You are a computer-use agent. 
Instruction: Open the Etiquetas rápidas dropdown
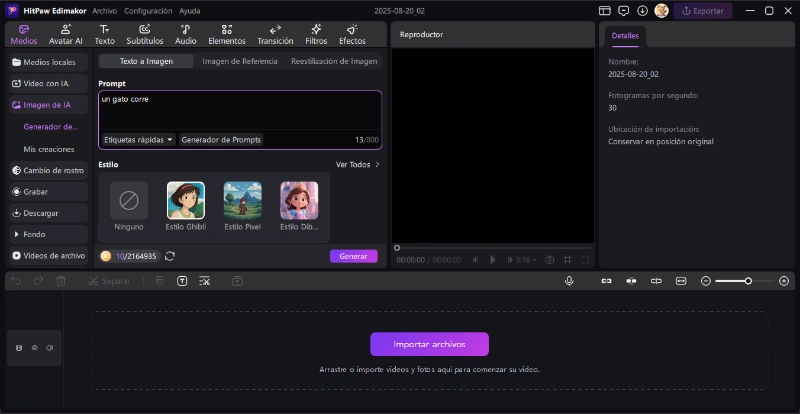pyautogui.click(x=139, y=139)
